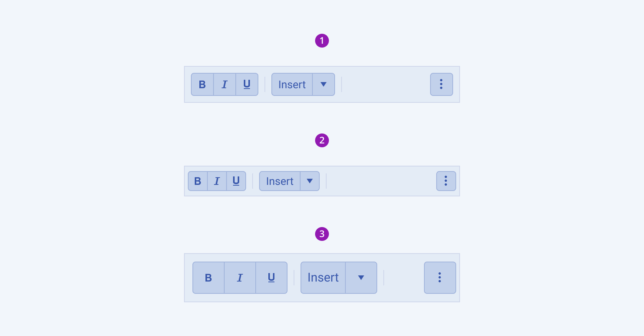
Task: Select the Underline icon in toolbar 2
Action: [x=236, y=181]
